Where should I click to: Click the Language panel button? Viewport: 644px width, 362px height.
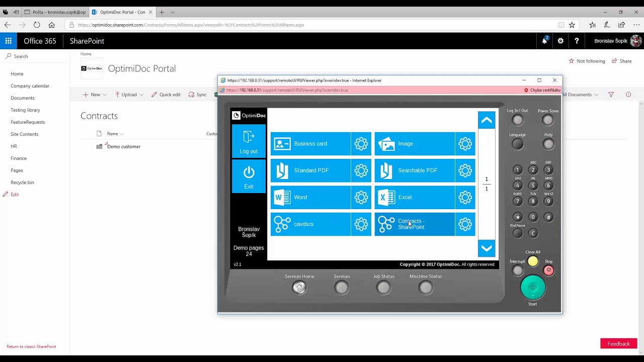tap(517, 144)
